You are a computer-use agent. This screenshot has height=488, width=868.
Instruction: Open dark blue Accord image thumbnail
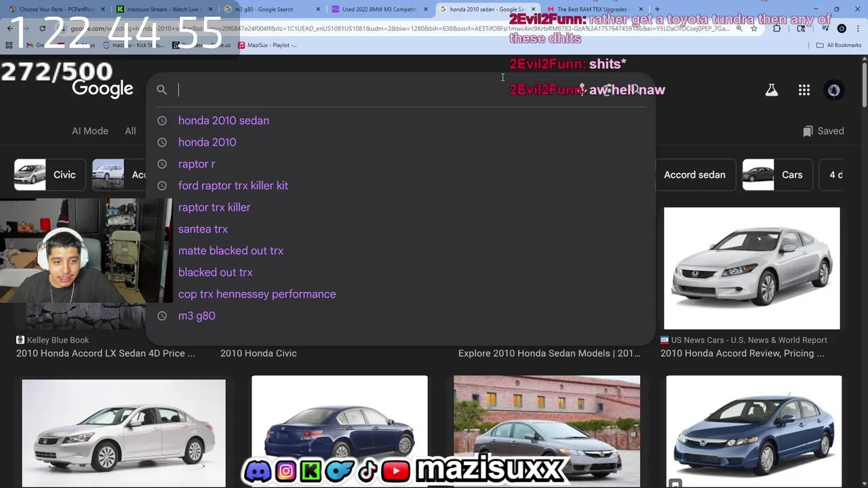[339, 432]
